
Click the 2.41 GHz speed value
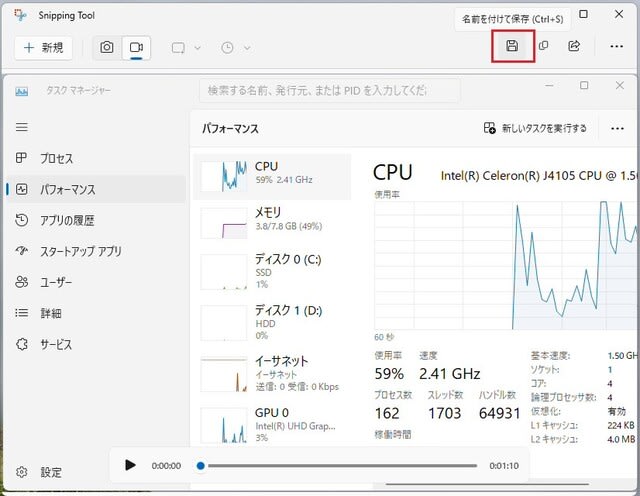[x=450, y=374]
